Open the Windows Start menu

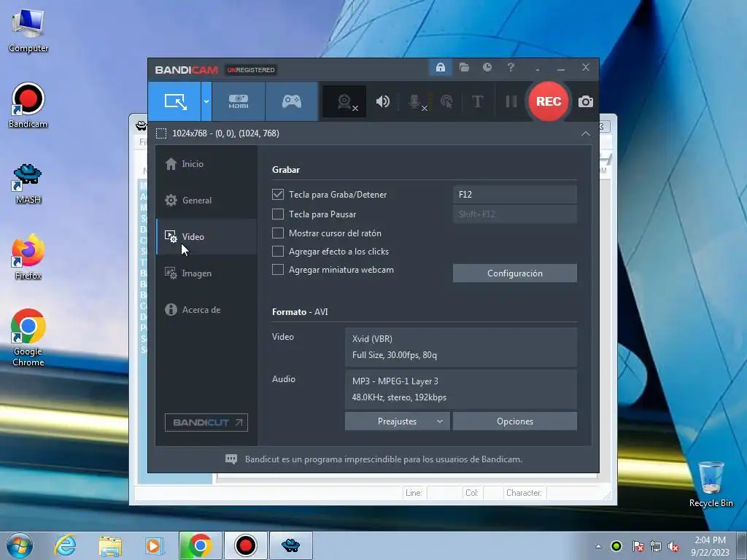pyautogui.click(x=20, y=545)
